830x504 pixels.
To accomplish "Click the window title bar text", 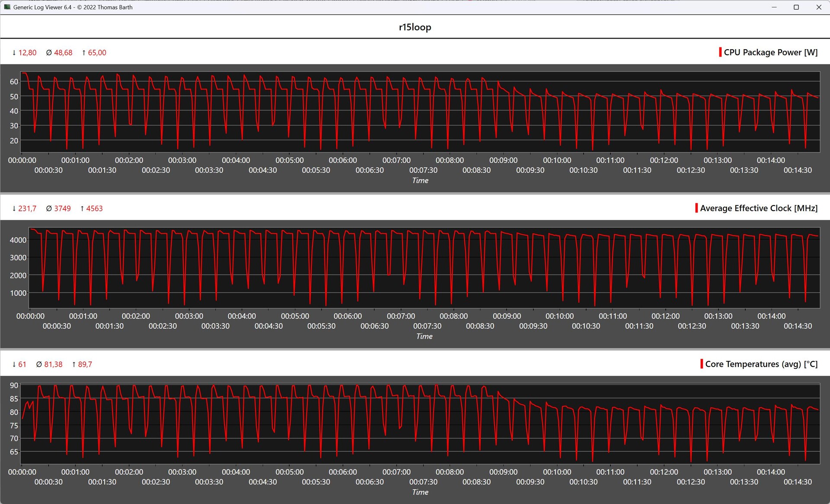I will coord(73,7).
